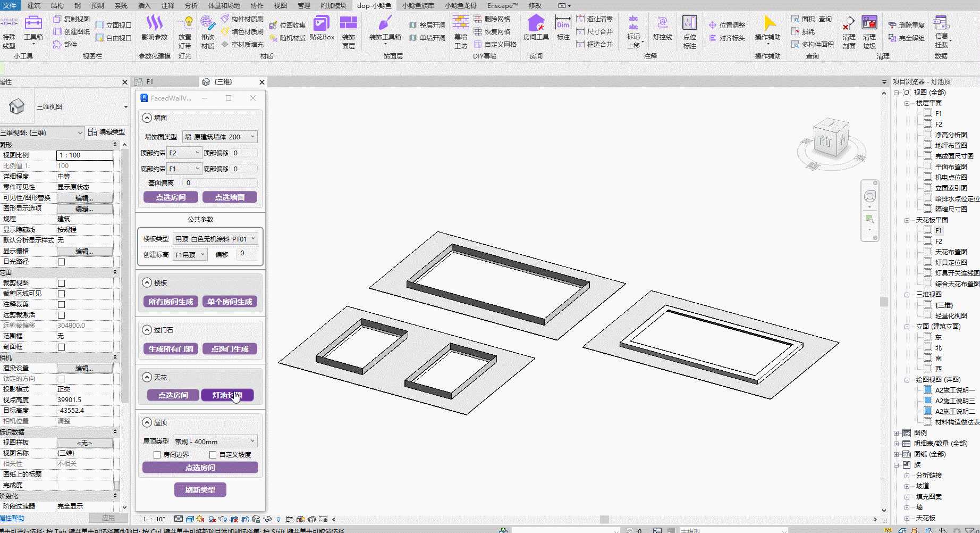The image size is (980, 533).
Task: Open the 墙饰面类型 dropdown
Action: [x=219, y=137]
